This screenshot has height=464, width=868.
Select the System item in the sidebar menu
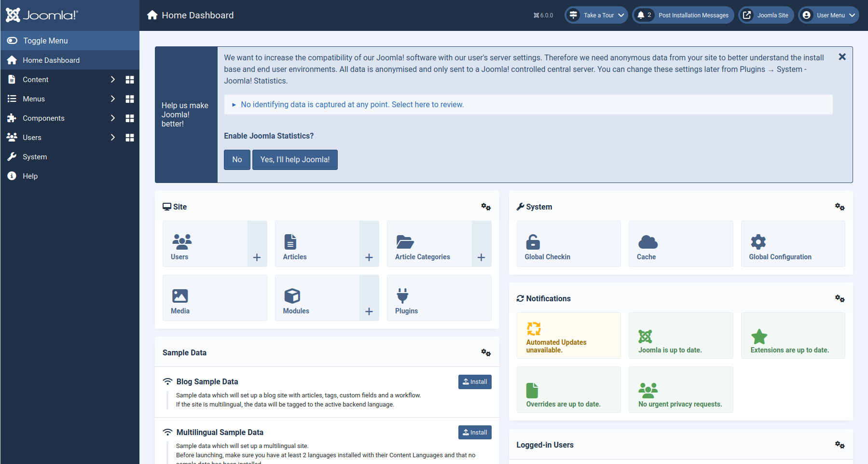coord(35,157)
